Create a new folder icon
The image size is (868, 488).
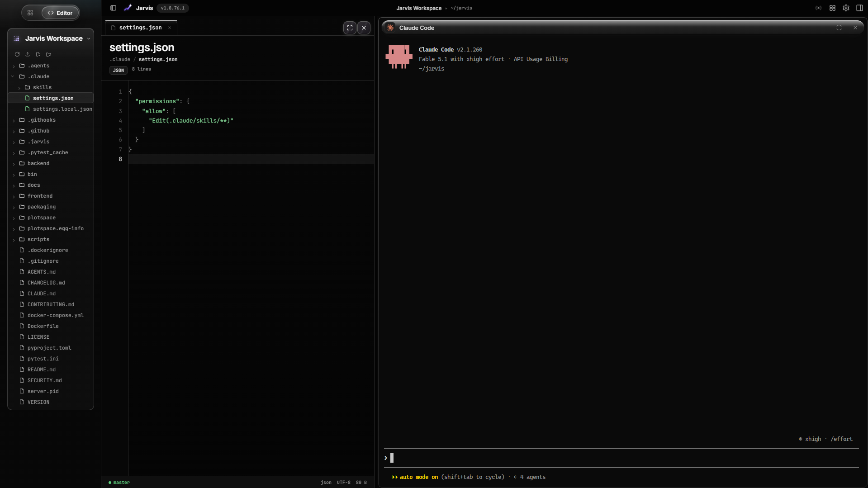coord(48,54)
